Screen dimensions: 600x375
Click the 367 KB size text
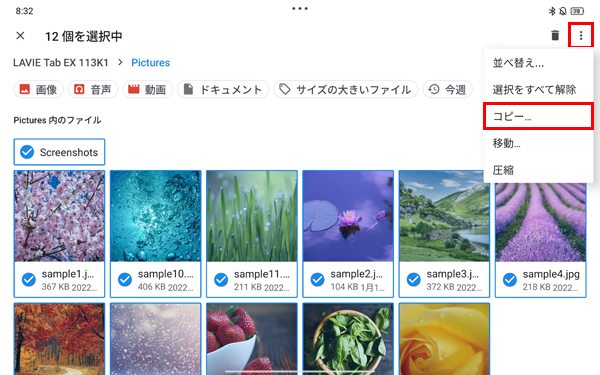[54, 287]
